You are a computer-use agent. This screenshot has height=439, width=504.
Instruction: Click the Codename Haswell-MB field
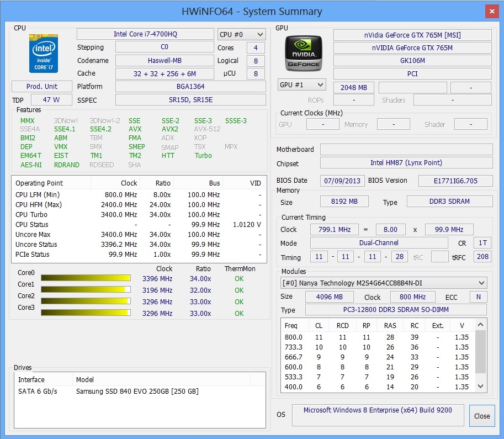[x=165, y=60]
